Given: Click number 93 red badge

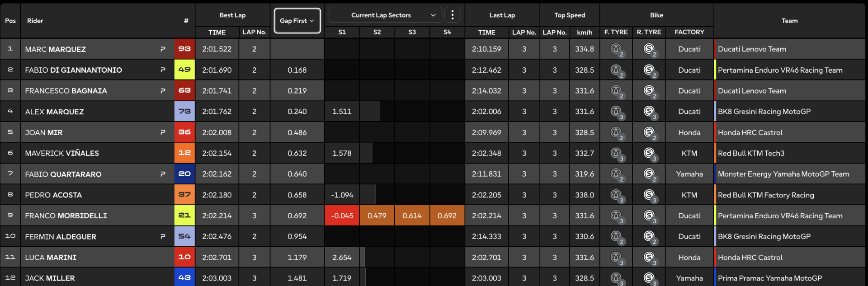Looking at the screenshot, I should (x=184, y=49).
